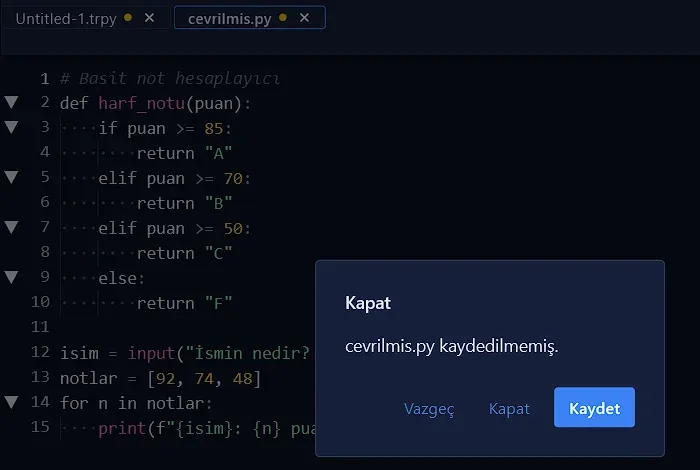Click the Vazgeç button in the dialog
This screenshot has width=700, height=470.
point(429,408)
